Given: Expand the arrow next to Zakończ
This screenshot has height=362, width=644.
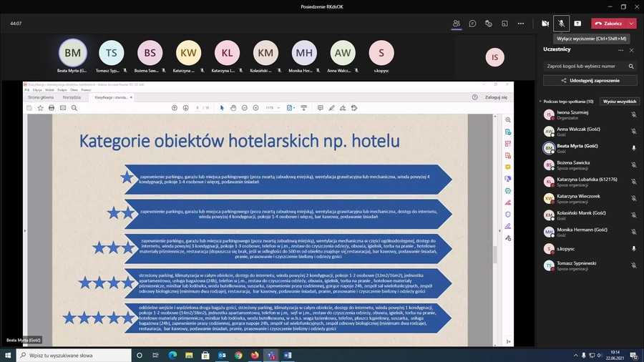Looking at the screenshot, I should (x=632, y=23).
